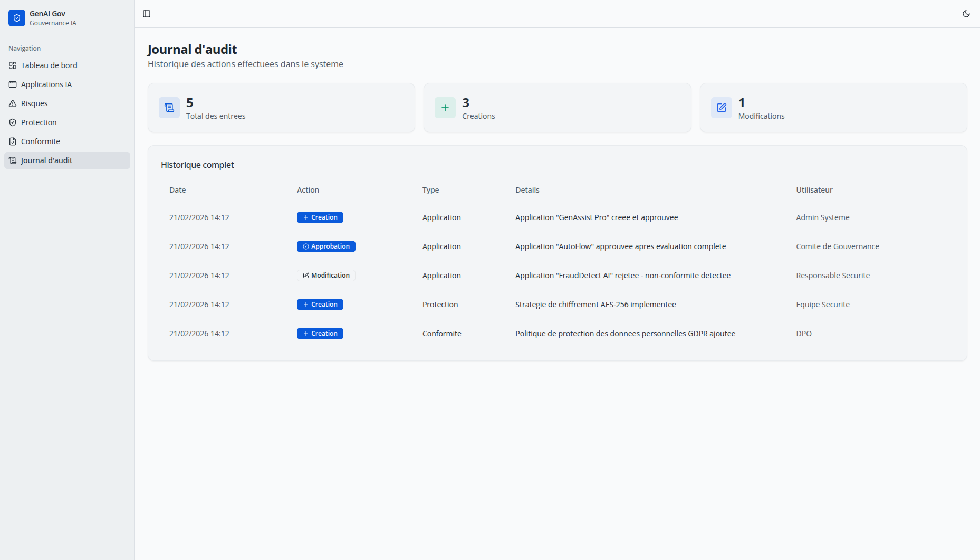Toggle the sidebar panel icon
980x560 pixels.
click(147, 14)
